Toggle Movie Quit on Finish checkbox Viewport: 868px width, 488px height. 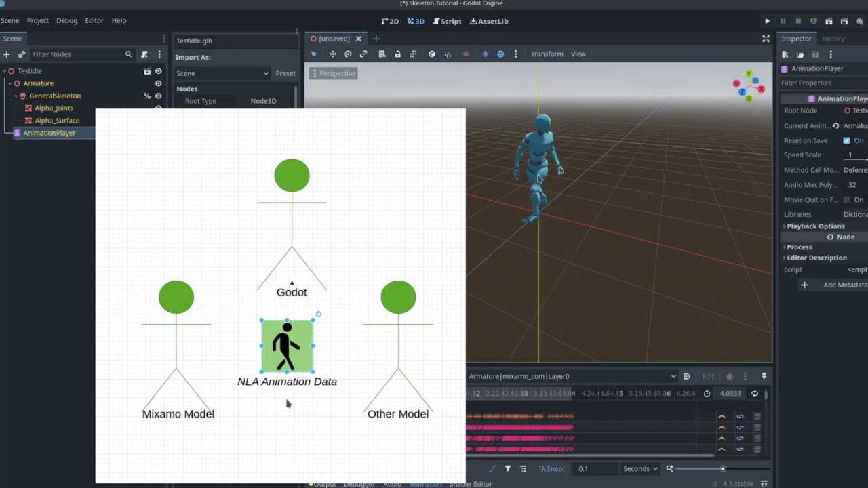click(846, 200)
